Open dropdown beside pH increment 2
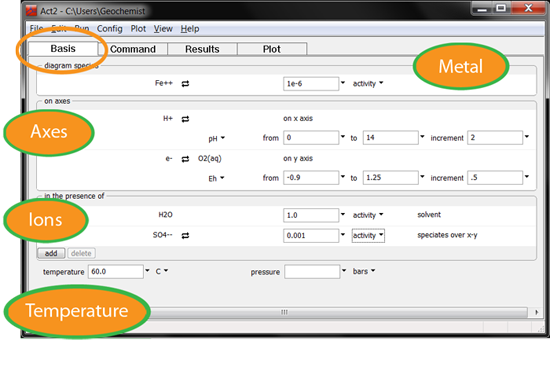Screen dimensions: 550x367 coord(527,137)
